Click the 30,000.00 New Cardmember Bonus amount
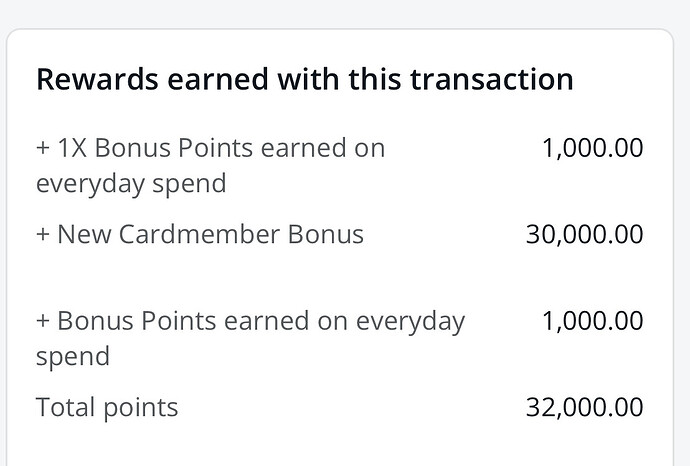690x466 pixels. click(x=584, y=235)
